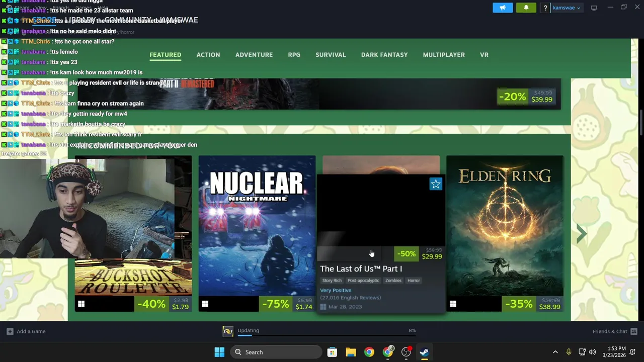Click the Steam page vertical scrollbar
644x362 pixels.
[x=641, y=122]
